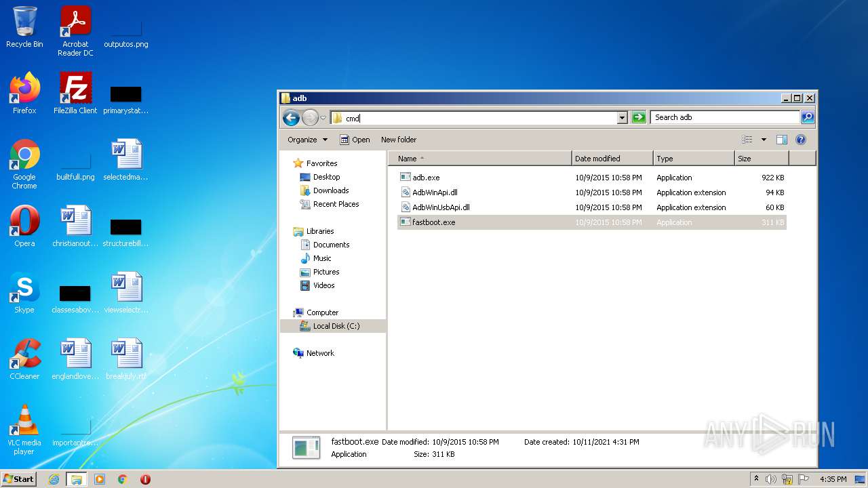Toggle the preview pane icon
Image resolution: width=868 pixels, height=488 pixels.
tap(782, 140)
